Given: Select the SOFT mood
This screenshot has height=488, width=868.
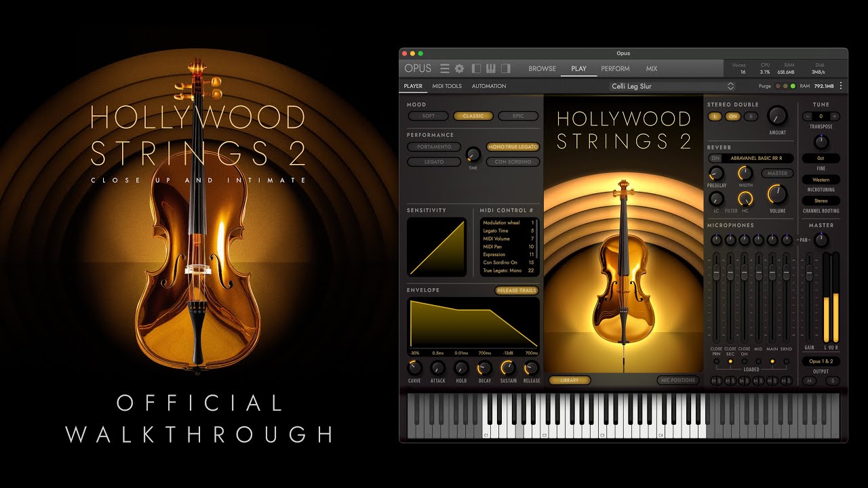Looking at the screenshot, I should (x=429, y=116).
